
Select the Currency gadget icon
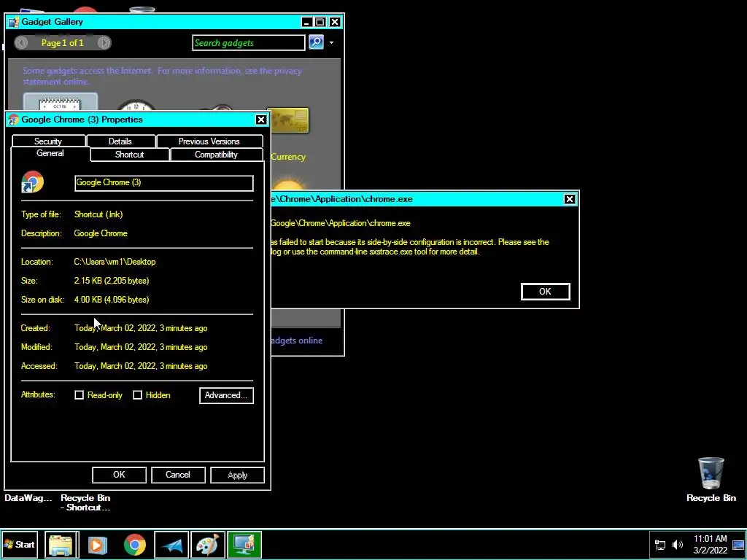[x=287, y=120]
